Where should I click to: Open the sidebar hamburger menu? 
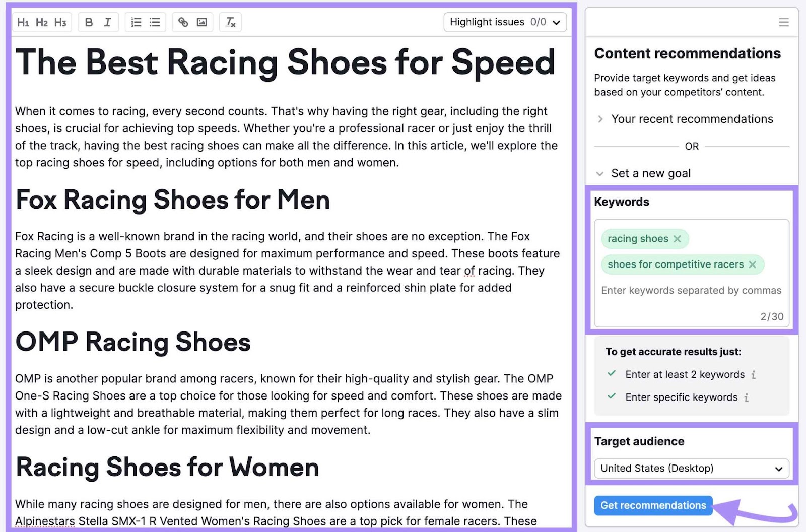click(784, 22)
